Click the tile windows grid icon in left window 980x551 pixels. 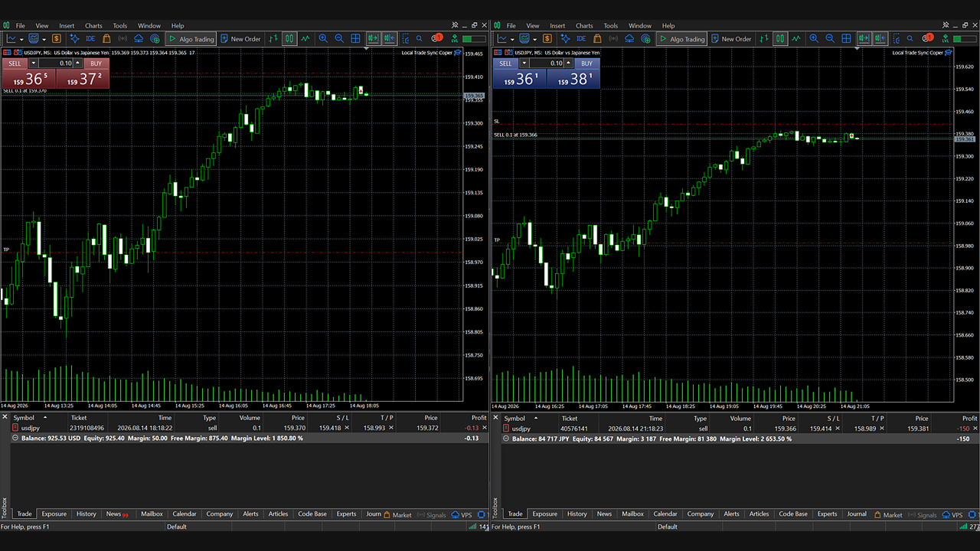(355, 38)
